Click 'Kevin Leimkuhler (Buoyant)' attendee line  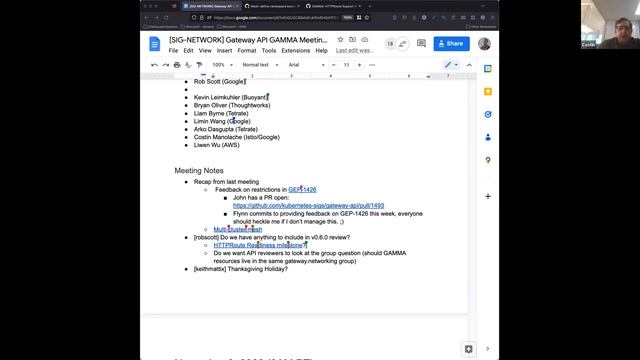click(231, 98)
